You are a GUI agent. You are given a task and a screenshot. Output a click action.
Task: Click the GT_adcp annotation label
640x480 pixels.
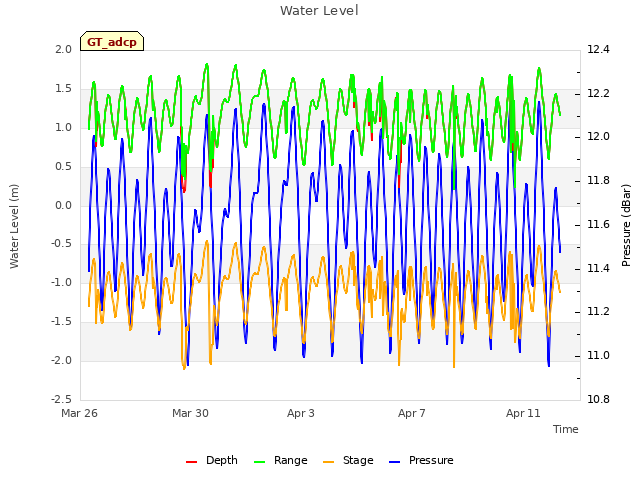(x=112, y=42)
